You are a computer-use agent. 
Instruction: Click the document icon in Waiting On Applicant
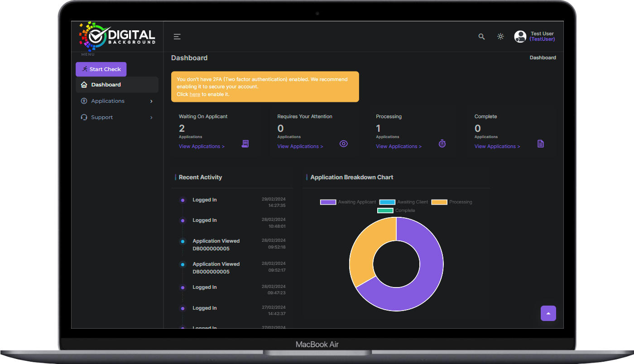coord(245,144)
